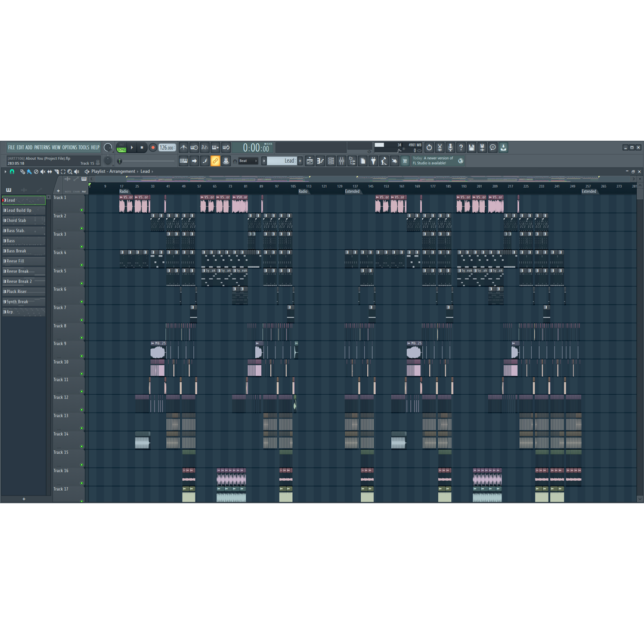644x644 pixels.
Task: Toggle the overdub/blend recording icon
Action: [215, 147]
